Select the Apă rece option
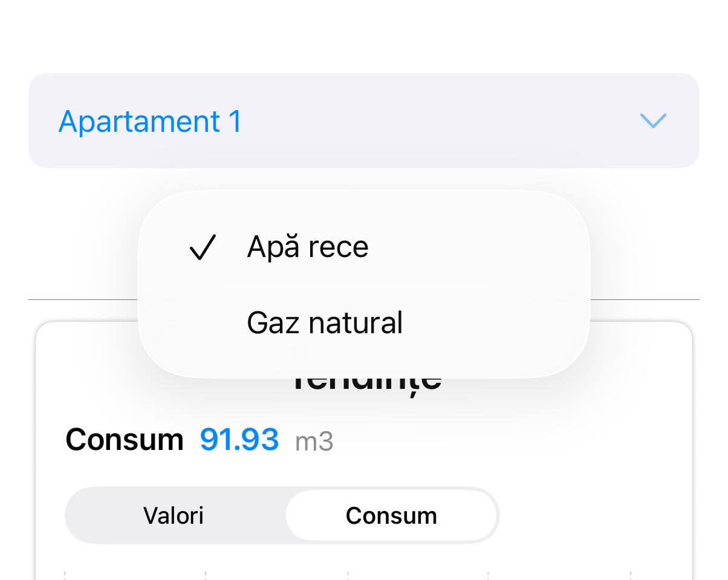 point(307,247)
